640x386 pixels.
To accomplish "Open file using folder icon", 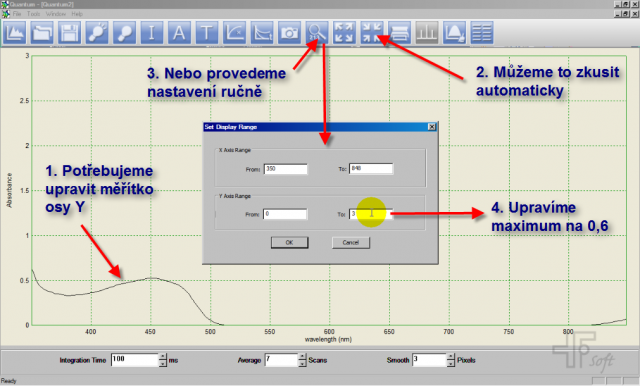I will pyautogui.click(x=42, y=33).
